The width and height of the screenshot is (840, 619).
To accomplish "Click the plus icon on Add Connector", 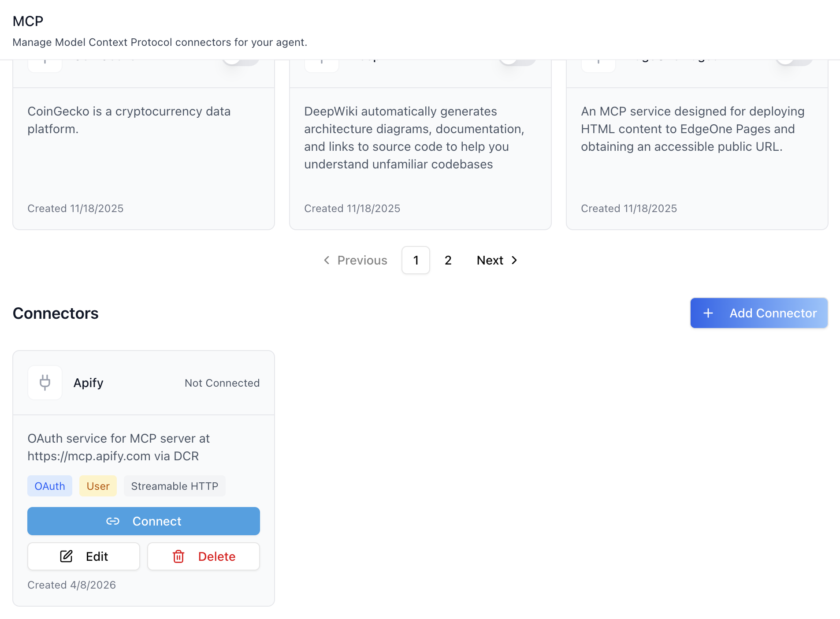I will 708,313.
